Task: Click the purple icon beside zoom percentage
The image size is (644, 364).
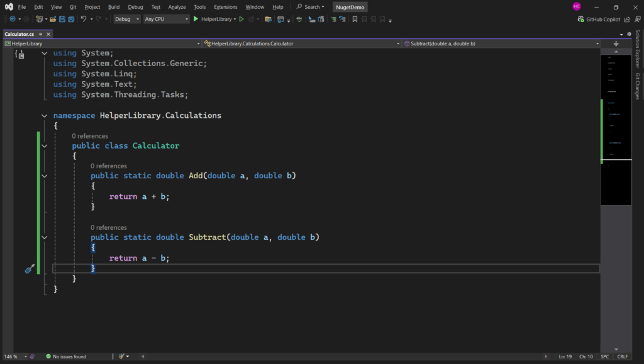Action: pos(32,356)
